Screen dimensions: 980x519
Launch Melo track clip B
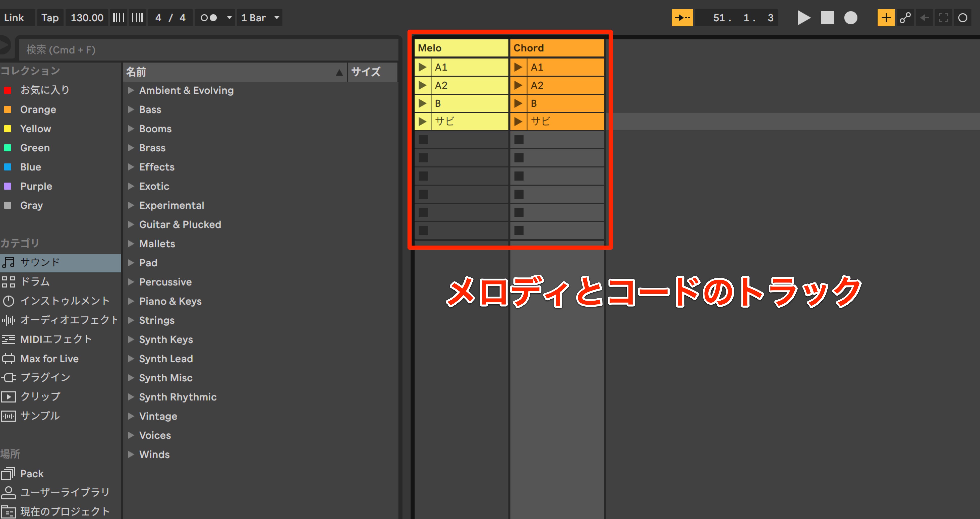(422, 103)
